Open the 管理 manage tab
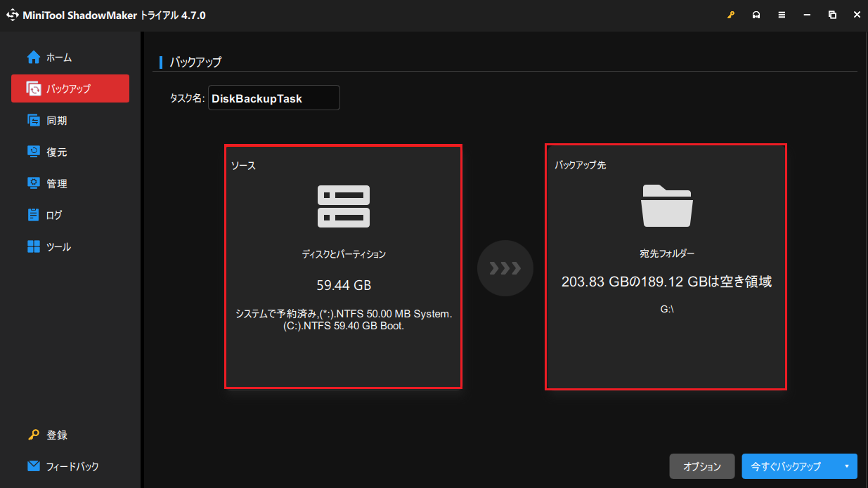This screenshot has height=488, width=868. 56,183
